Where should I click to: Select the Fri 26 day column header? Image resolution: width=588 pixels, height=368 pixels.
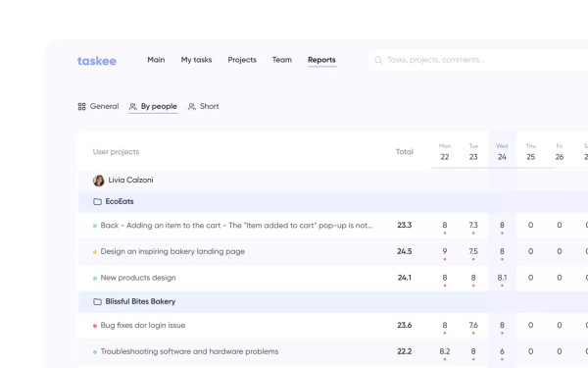(560, 152)
